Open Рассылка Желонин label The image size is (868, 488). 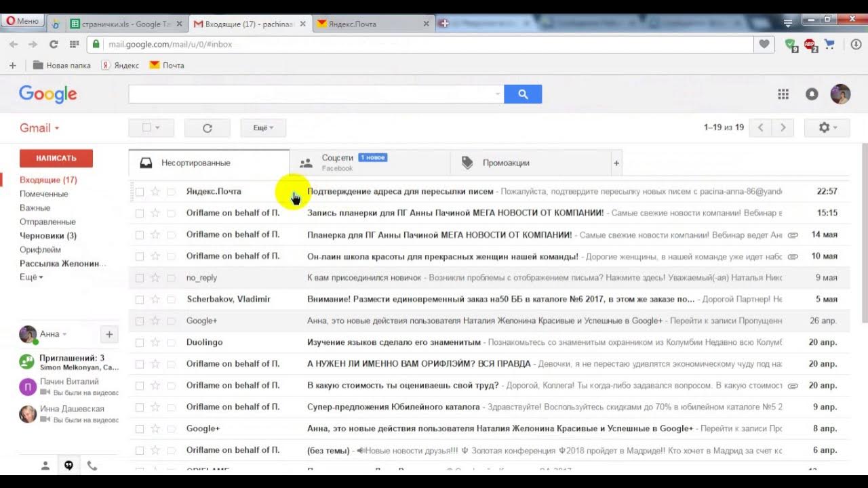point(63,264)
